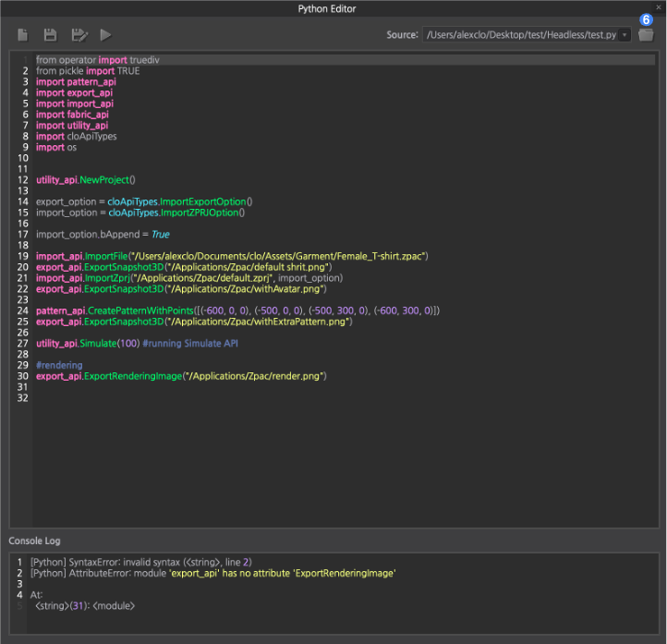Click the Save script icon
Screen dimensions: 667x644
[x=50, y=35]
